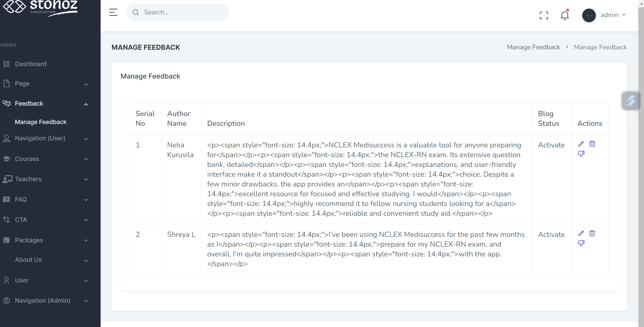Click the Teachers icon

(x=7, y=179)
